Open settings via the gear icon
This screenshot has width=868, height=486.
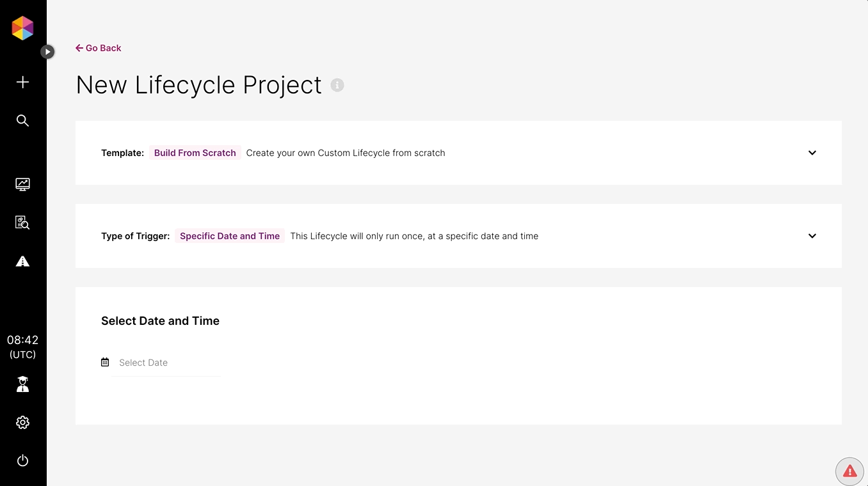[22, 422]
